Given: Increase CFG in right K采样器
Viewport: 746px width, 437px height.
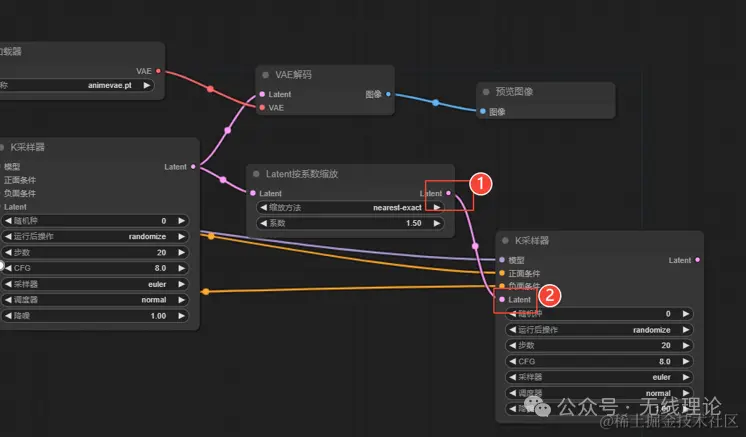Looking at the screenshot, I should 686,361.
